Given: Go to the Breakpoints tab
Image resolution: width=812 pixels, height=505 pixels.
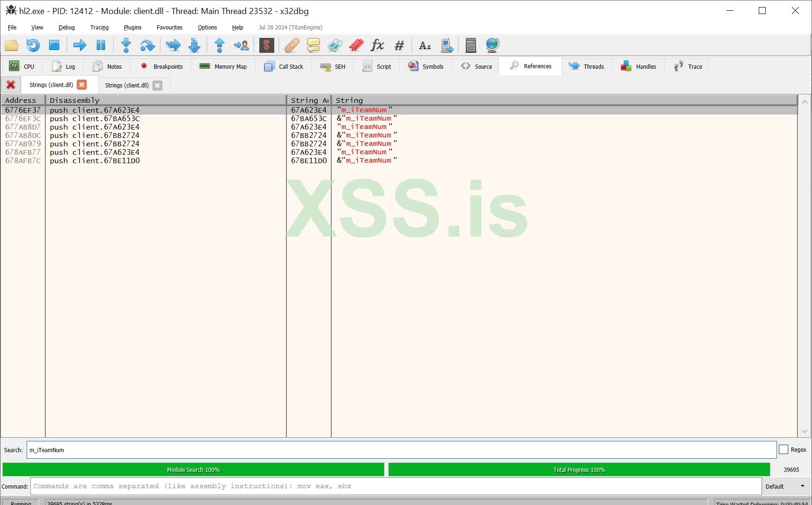Looking at the screenshot, I should pyautogui.click(x=162, y=66).
